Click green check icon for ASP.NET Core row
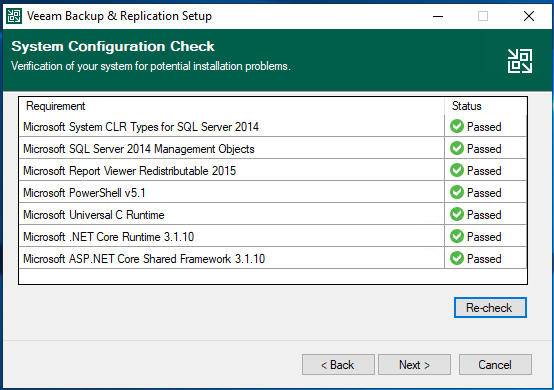The width and height of the screenshot is (554, 390). coord(457,258)
